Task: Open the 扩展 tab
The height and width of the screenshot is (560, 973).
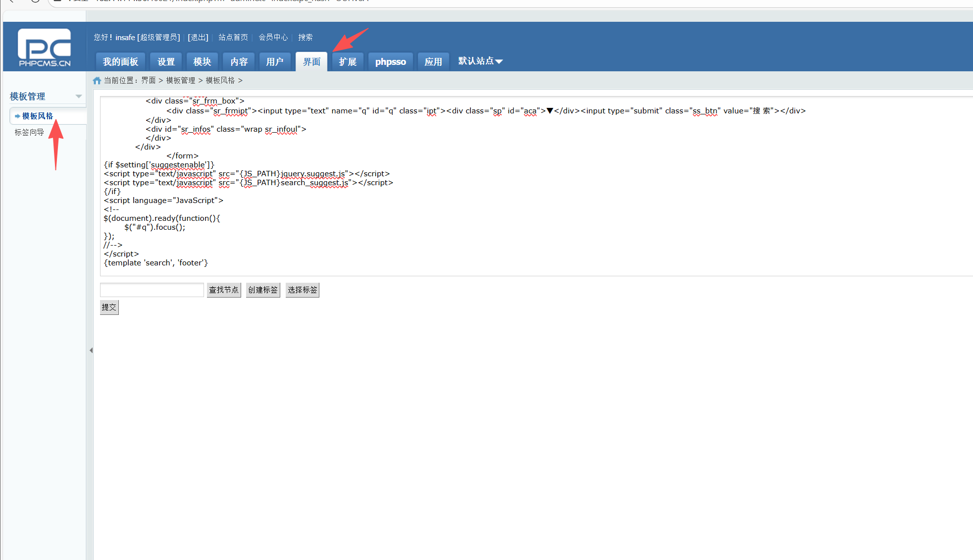Action: click(348, 62)
